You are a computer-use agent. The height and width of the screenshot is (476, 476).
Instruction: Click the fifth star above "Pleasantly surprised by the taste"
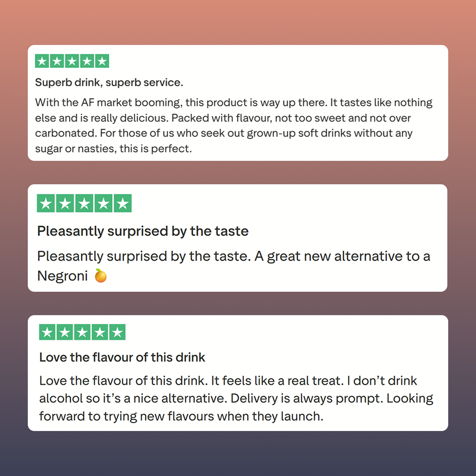click(123, 203)
